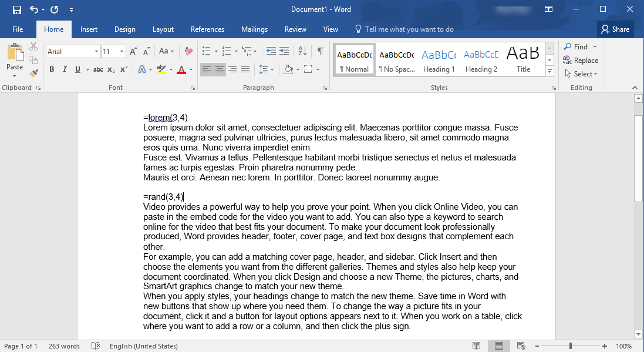The height and width of the screenshot is (352, 644).
Task: Apply superscript formatting
Action: point(124,69)
